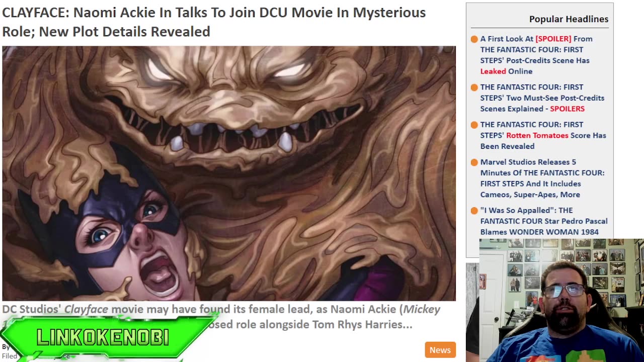Open the Clayface Naomi Ackie article headline
The height and width of the screenshot is (362, 644).
[214, 22]
